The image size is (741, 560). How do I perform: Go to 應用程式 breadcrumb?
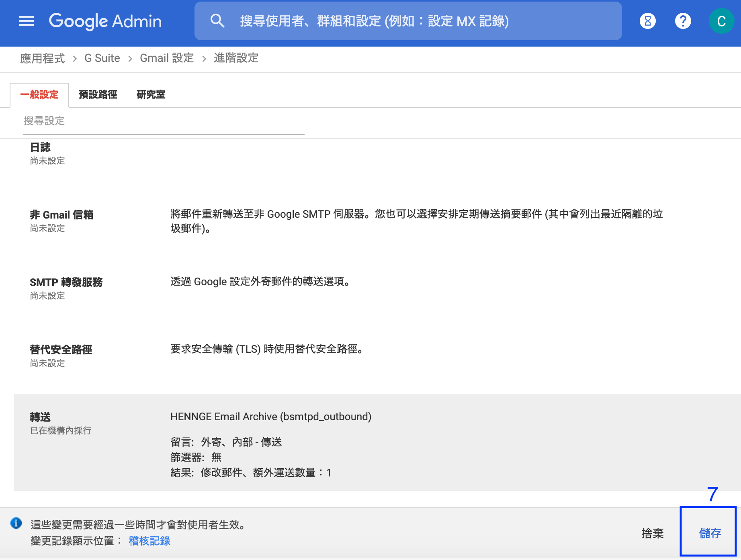[42, 58]
